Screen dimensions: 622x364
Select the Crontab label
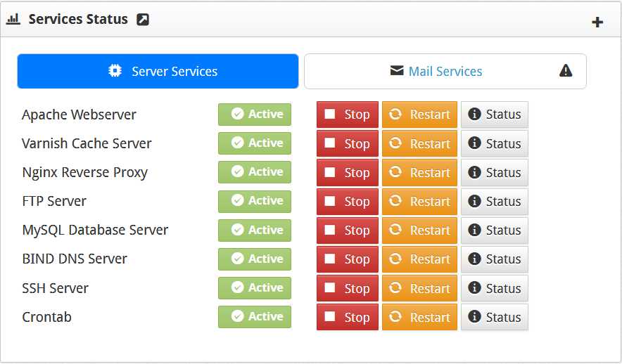47,317
